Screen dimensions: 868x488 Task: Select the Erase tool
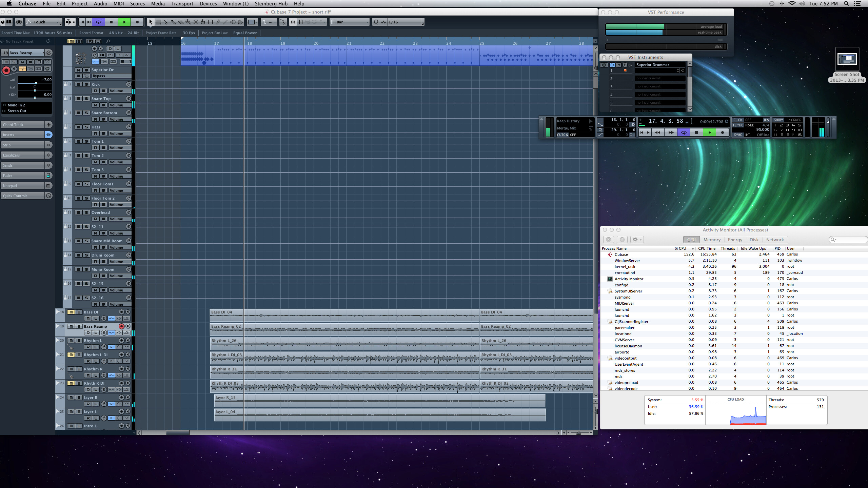181,22
